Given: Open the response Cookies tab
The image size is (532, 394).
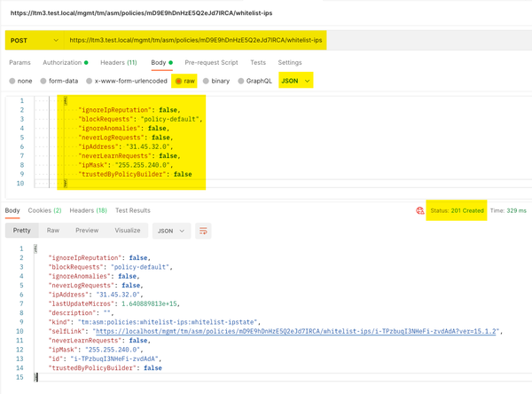Looking at the screenshot, I should click(44, 210).
